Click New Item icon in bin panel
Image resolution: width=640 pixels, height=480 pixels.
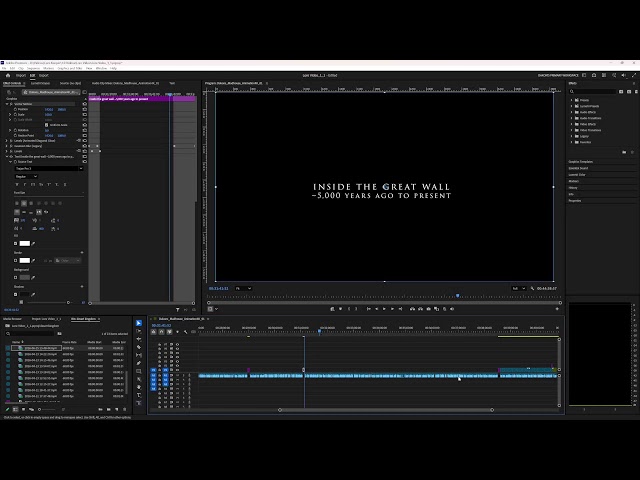tap(117, 409)
